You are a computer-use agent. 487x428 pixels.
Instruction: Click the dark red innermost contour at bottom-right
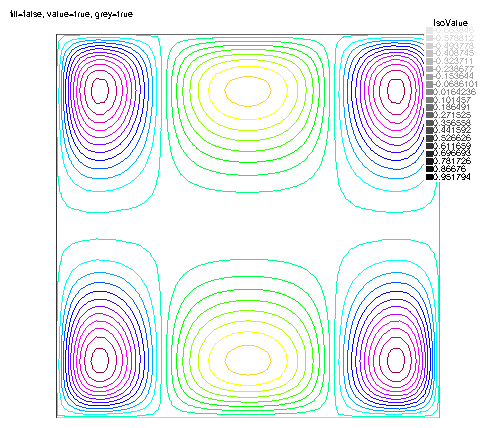[396, 360]
